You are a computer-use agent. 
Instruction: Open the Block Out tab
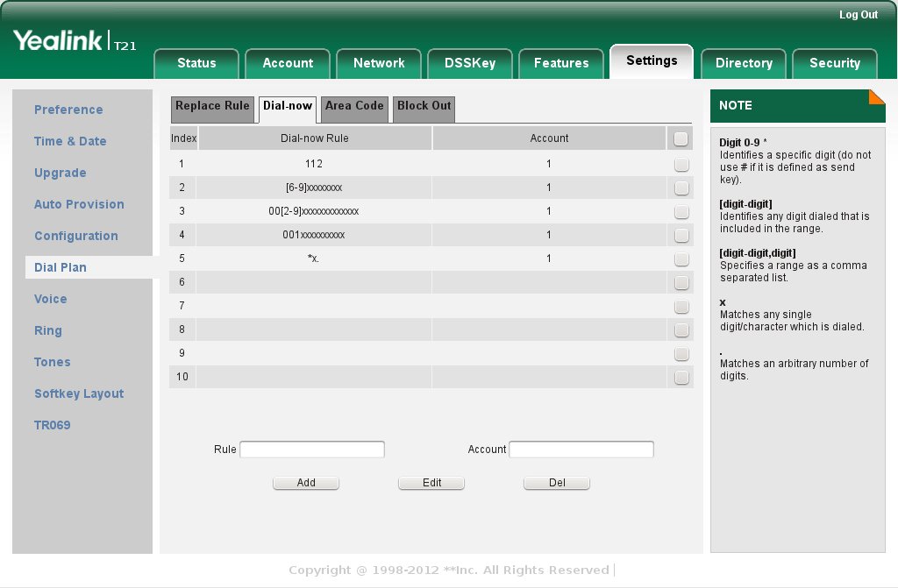[x=424, y=106]
